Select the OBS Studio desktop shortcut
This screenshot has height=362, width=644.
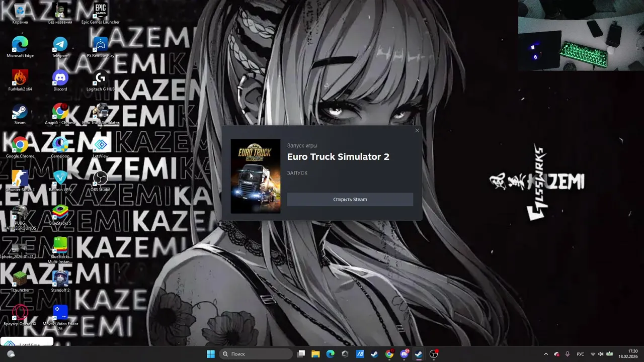pyautogui.click(x=101, y=181)
